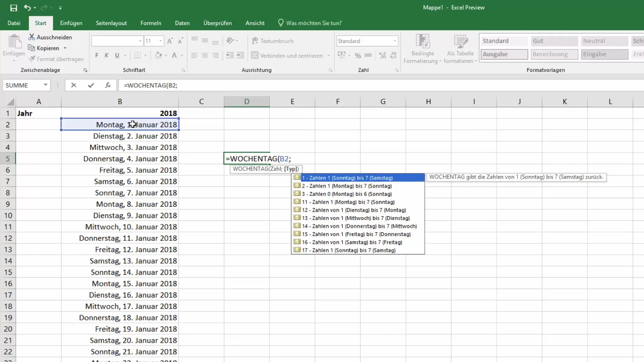Click cell 'Sonntag, 7. Januar 2018'

(120, 193)
